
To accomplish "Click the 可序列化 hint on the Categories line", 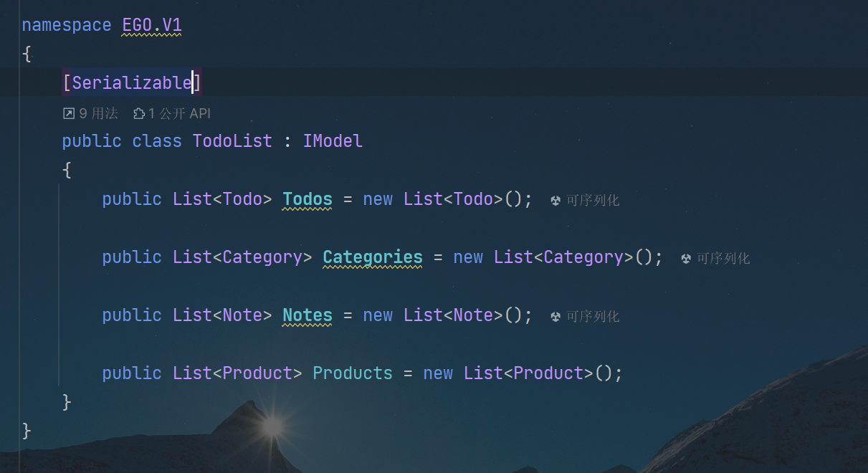I will (723, 259).
